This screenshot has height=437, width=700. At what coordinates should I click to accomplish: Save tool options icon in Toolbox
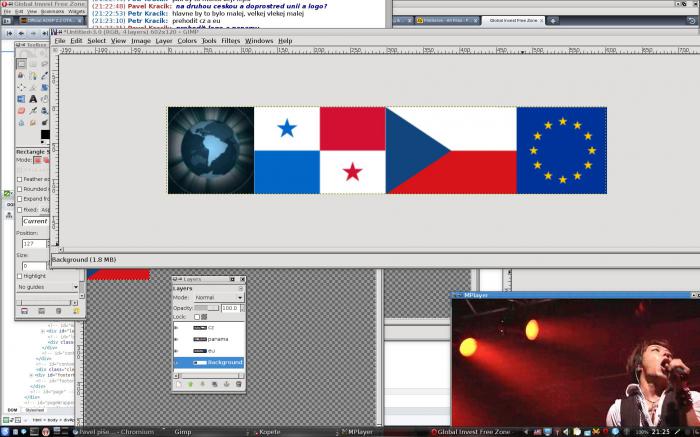pyautogui.click(x=25, y=311)
